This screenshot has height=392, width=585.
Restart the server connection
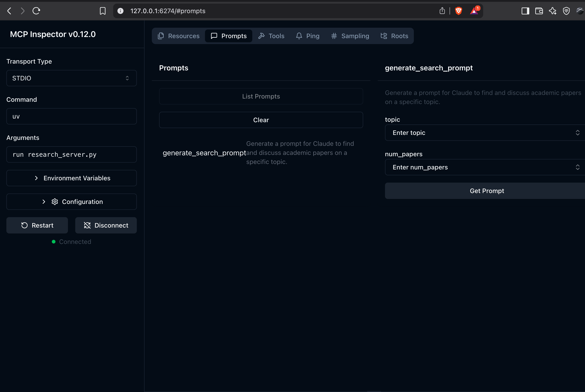(37, 225)
